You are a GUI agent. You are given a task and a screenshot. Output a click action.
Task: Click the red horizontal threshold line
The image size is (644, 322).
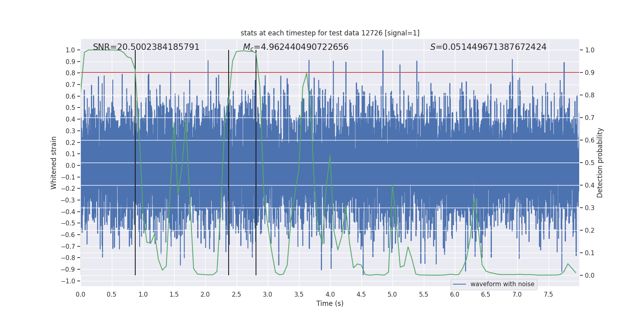(330, 72)
